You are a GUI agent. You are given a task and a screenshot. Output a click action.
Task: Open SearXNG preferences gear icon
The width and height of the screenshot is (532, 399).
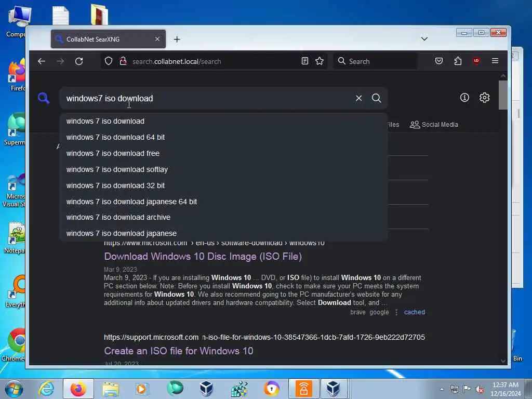(x=484, y=98)
